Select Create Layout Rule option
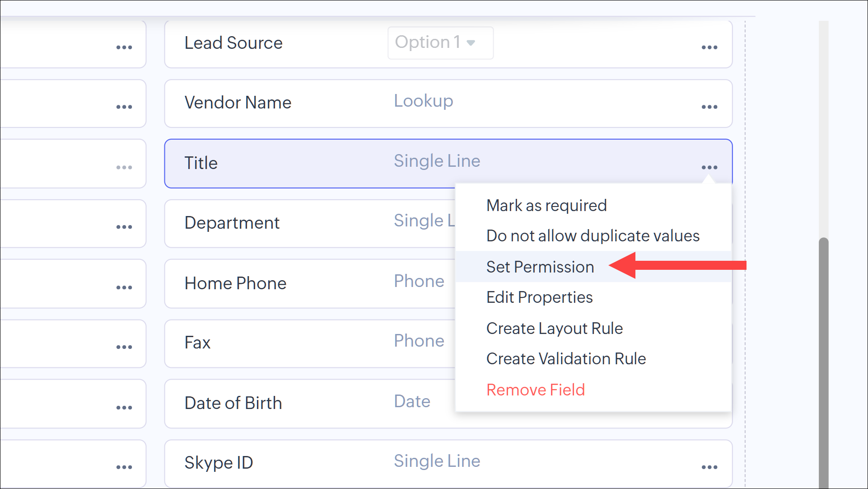 coord(554,329)
